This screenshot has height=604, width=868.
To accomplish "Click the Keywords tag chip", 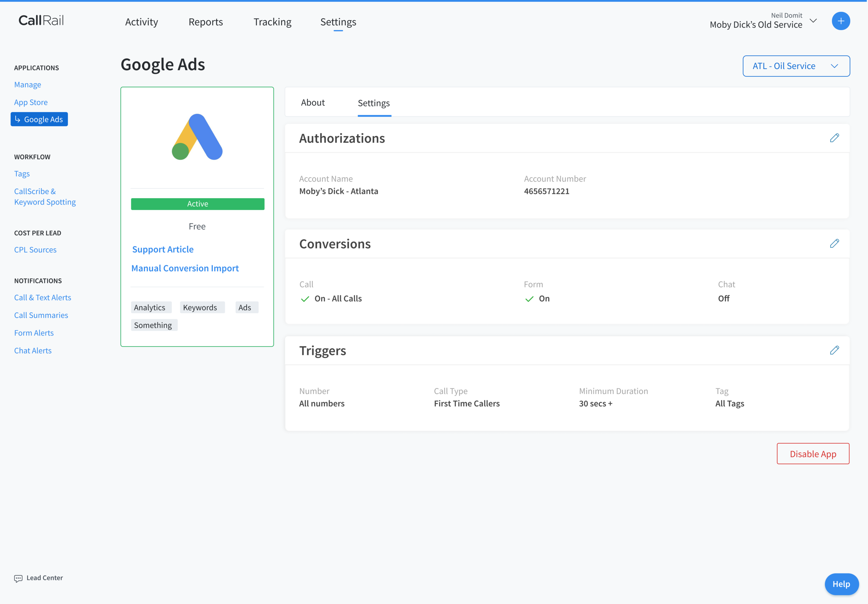I will pyautogui.click(x=202, y=307).
